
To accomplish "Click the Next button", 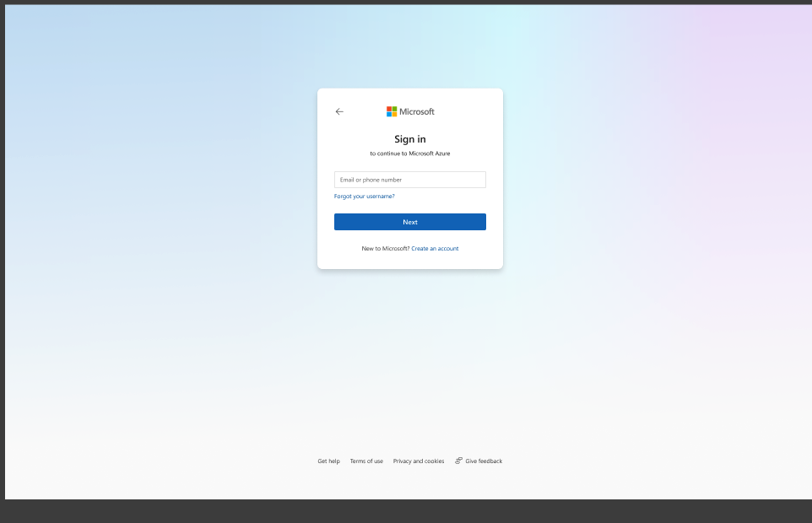I will pyautogui.click(x=410, y=222).
